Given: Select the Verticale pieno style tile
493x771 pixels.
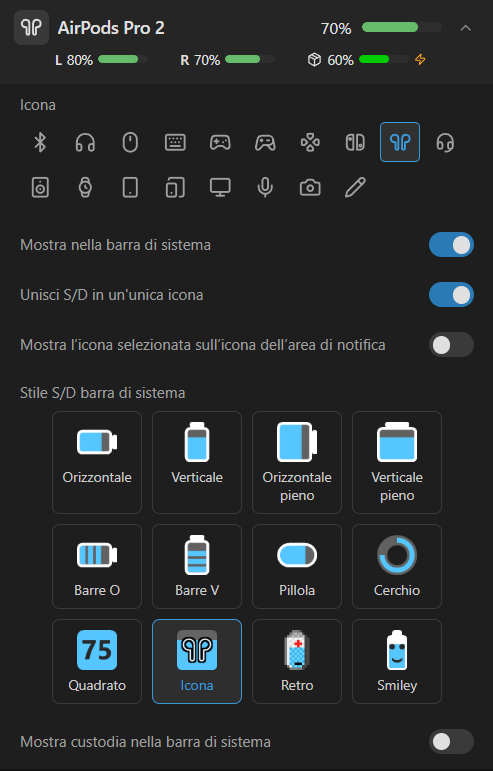Looking at the screenshot, I should tap(397, 462).
